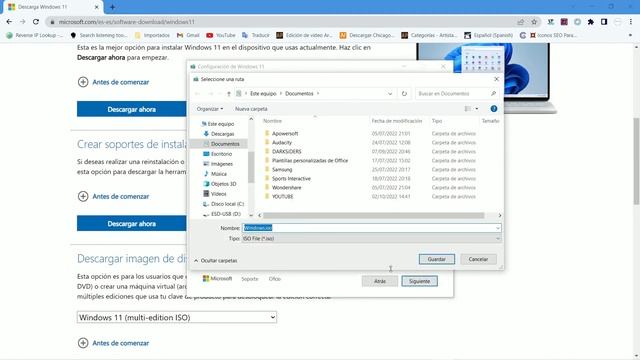Screen dimensions: 640x360
Task: Close the Seleccione una ruta dialog
Action: tap(496, 79)
